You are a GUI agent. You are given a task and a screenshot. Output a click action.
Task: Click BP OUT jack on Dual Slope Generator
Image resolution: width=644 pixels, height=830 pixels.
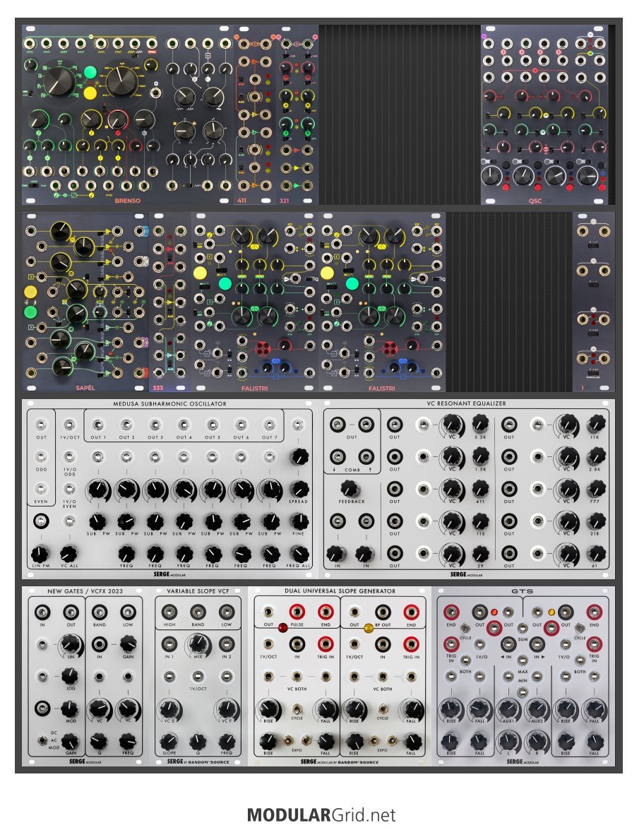(x=383, y=612)
